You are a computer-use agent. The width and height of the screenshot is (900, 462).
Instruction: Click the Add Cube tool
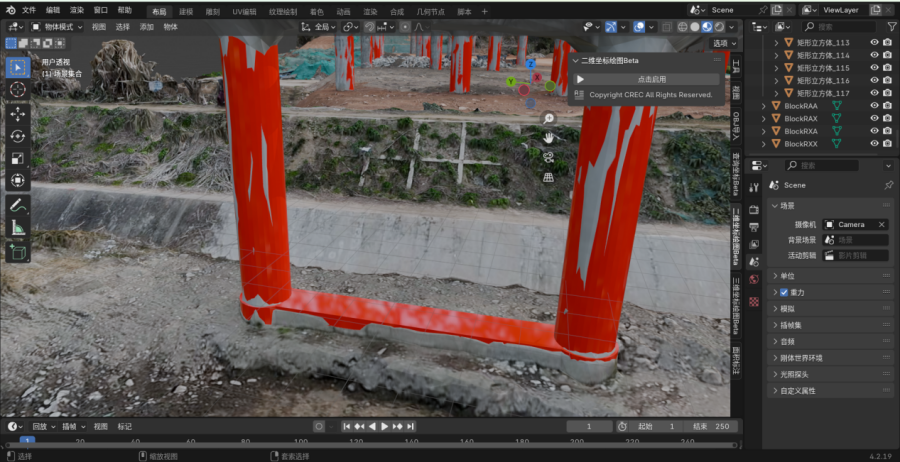coord(18,253)
